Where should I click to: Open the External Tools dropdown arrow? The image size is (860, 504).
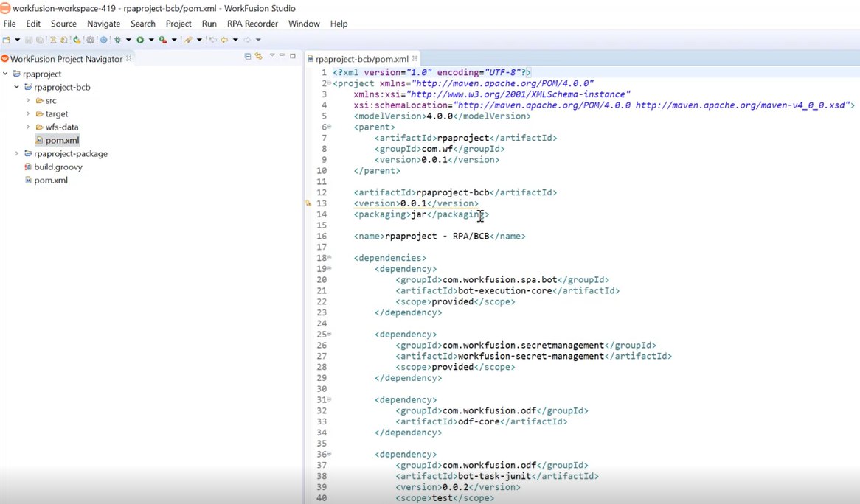(x=174, y=40)
